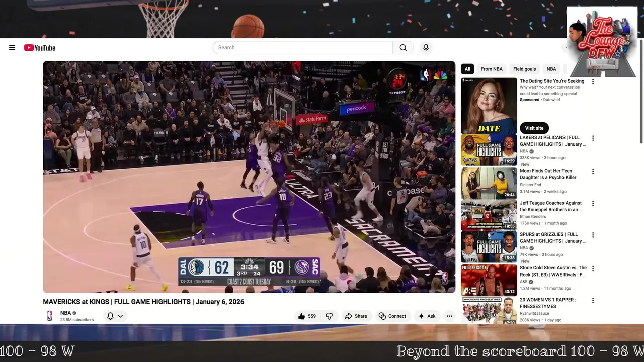
Task: Dislike the video with thumbs-down icon
Action: 329,316
